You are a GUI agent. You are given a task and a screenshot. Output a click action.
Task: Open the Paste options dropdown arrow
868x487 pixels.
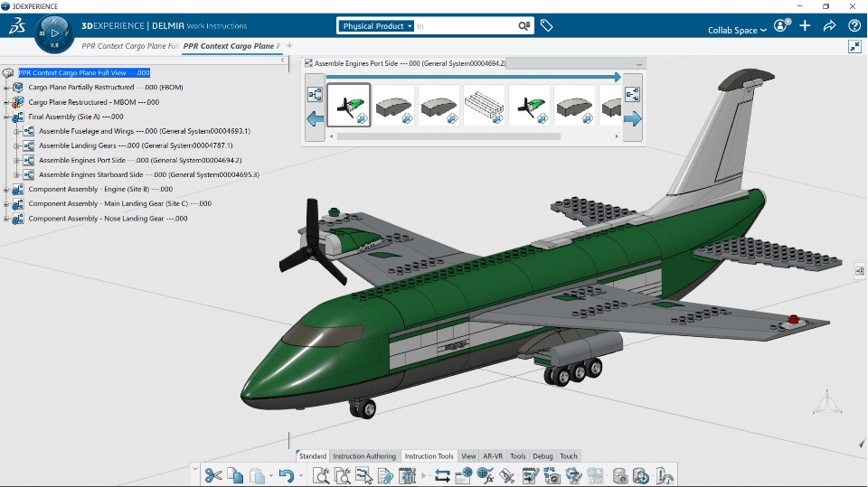pyautogui.click(x=270, y=475)
